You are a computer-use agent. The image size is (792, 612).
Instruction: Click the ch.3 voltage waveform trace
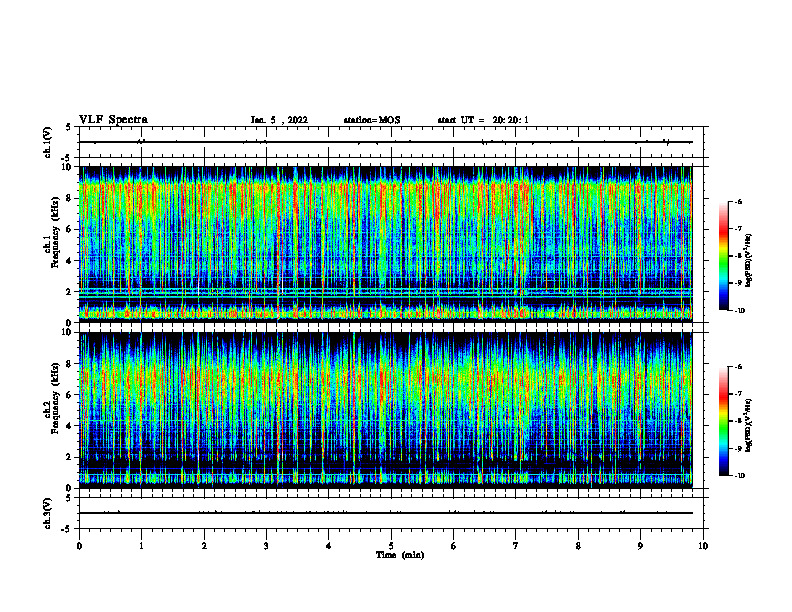point(385,513)
